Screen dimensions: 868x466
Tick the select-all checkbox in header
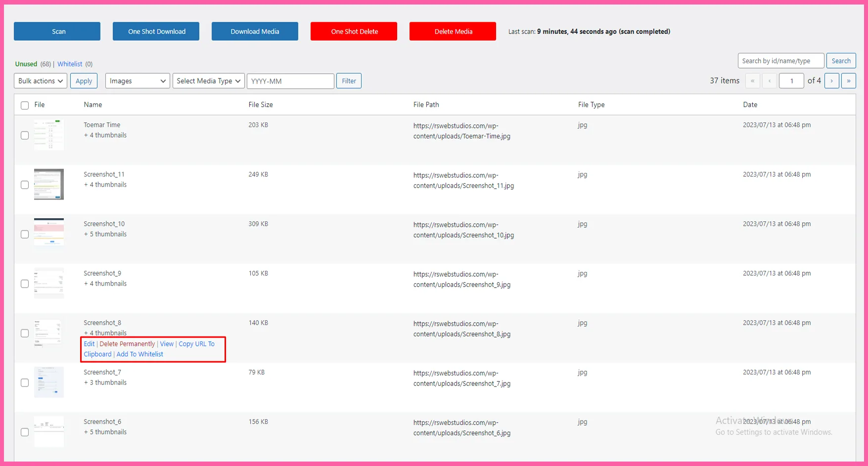pos(25,105)
